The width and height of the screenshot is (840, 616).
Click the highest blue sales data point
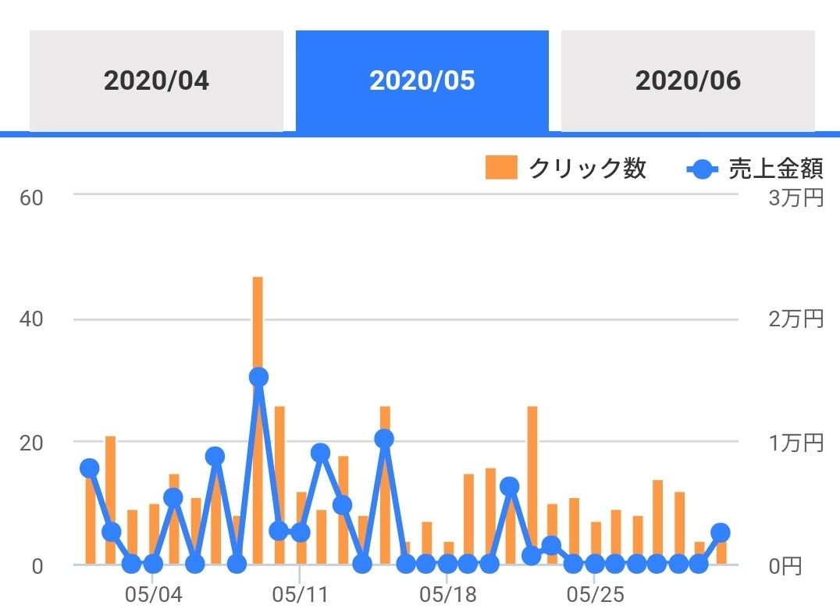tap(259, 377)
